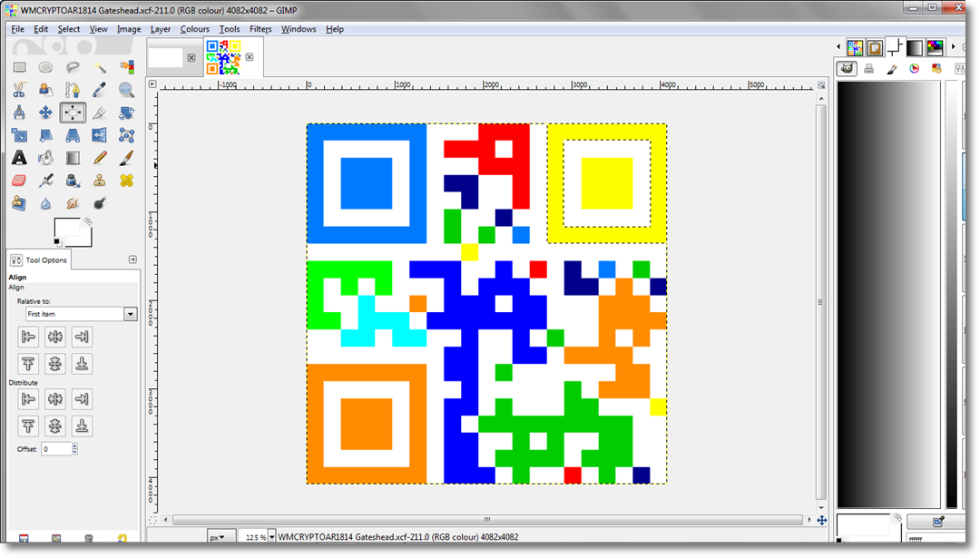Toggle zoom image when window resizes

(x=821, y=84)
